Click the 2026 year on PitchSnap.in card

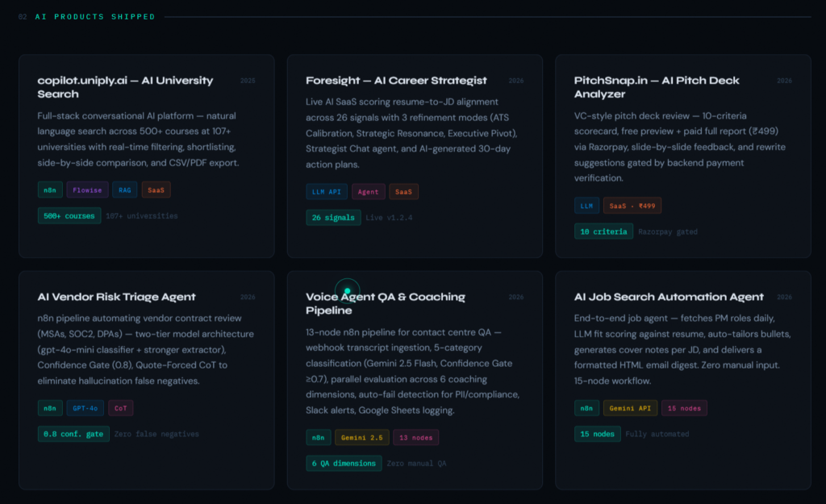(x=784, y=81)
